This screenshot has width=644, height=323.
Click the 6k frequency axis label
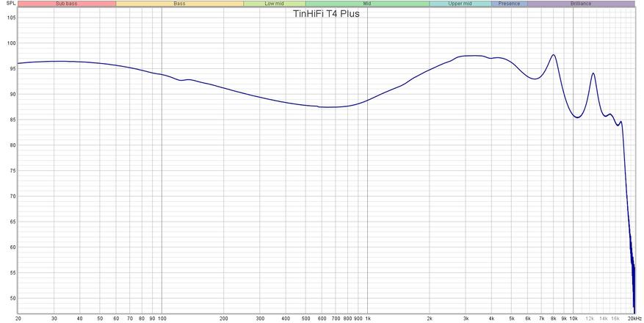528,319
